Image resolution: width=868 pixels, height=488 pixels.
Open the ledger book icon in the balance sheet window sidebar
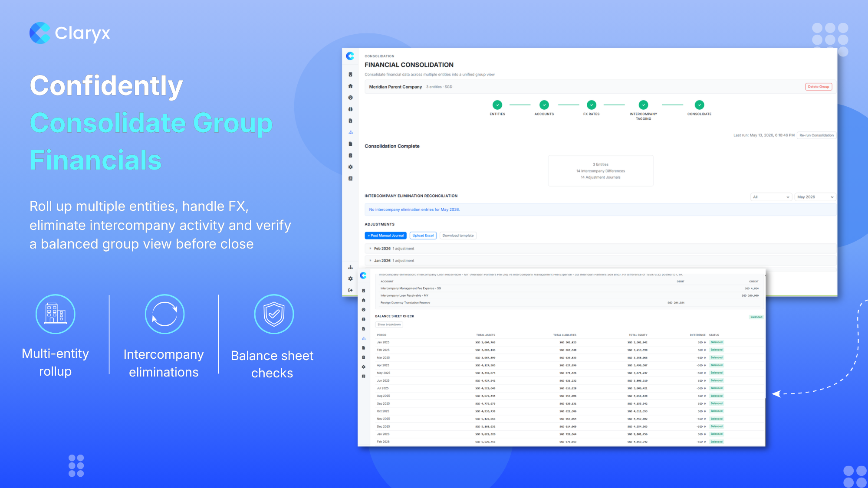(x=363, y=377)
